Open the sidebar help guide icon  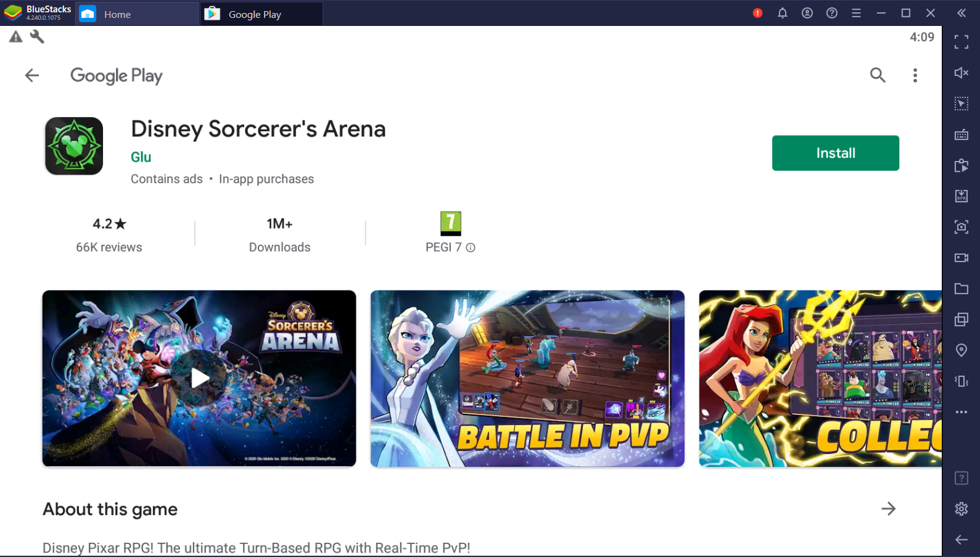[961, 478]
